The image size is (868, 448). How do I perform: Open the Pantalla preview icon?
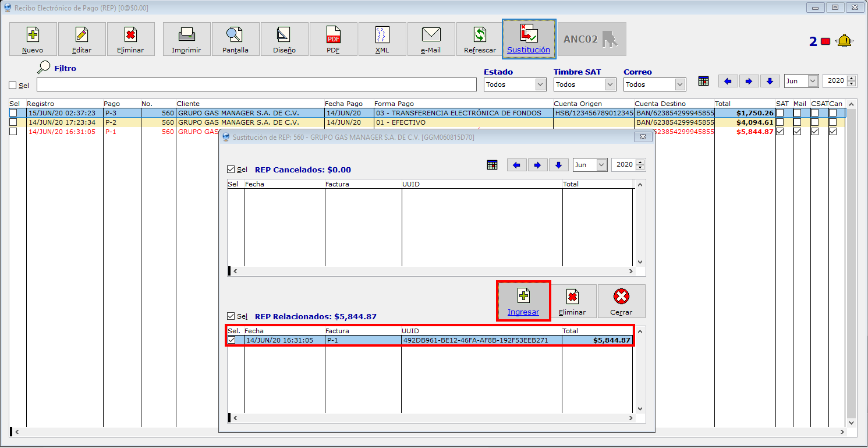click(x=235, y=35)
